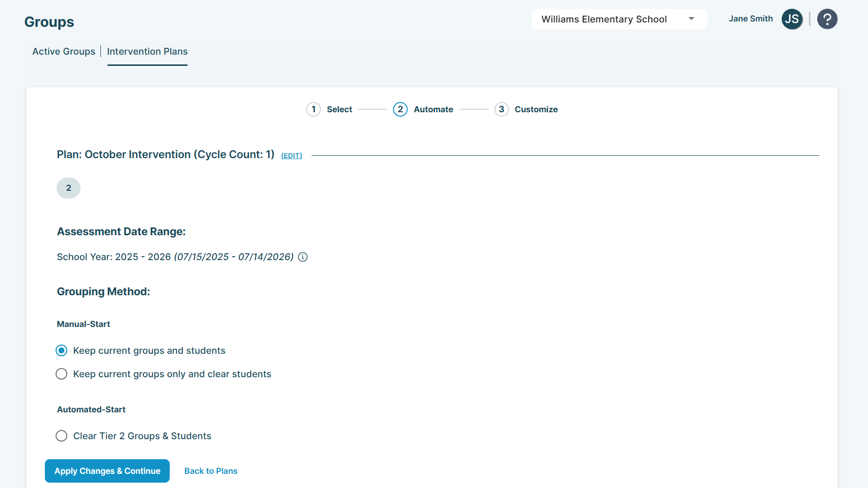Click the (EDIT) link next to plan name
This screenshot has height=488, width=868.
292,156
